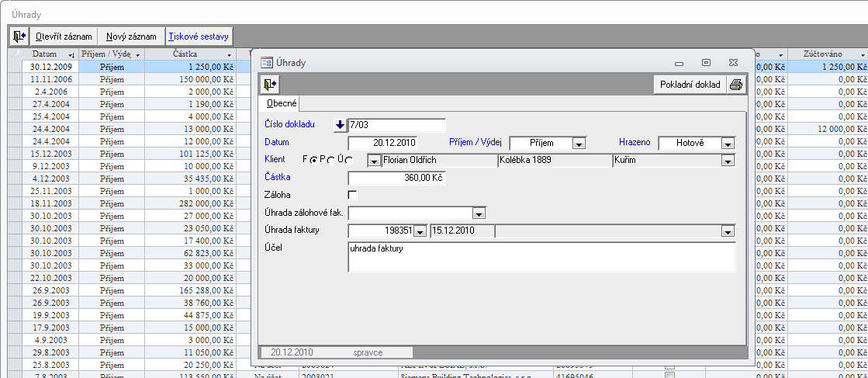Click the row selector for 2.4.2006 row
Screen dimensions: 868x378
[15, 92]
